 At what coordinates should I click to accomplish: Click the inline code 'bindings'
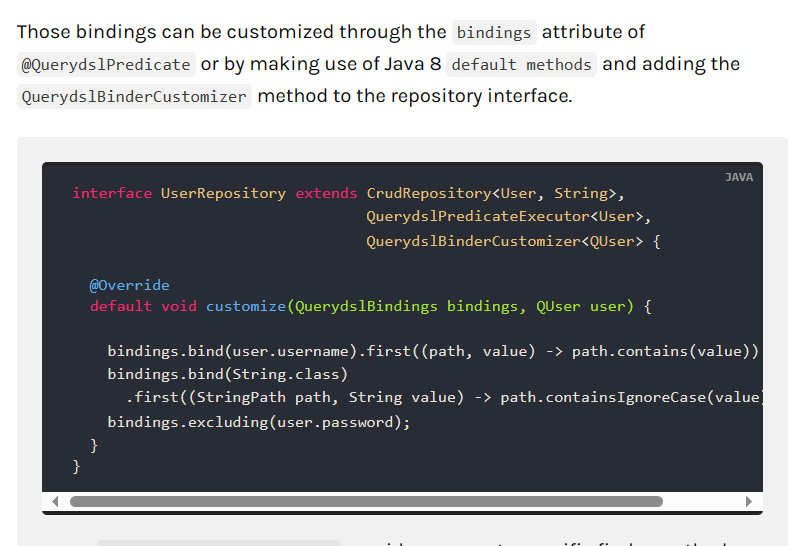pos(494,33)
